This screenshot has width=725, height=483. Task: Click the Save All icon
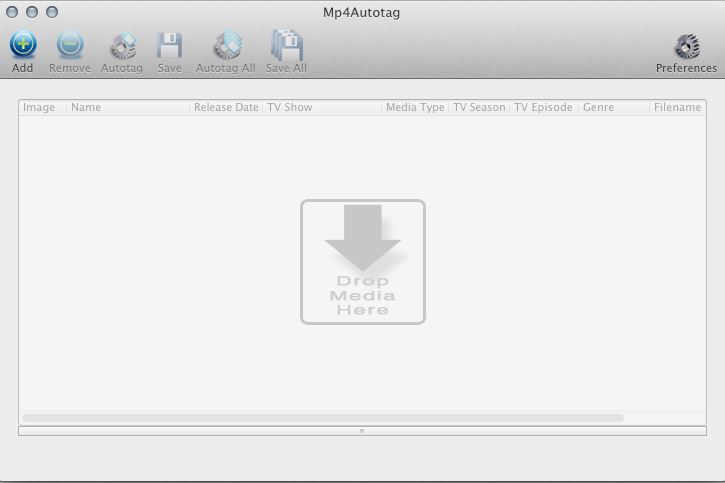tap(286, 46)
